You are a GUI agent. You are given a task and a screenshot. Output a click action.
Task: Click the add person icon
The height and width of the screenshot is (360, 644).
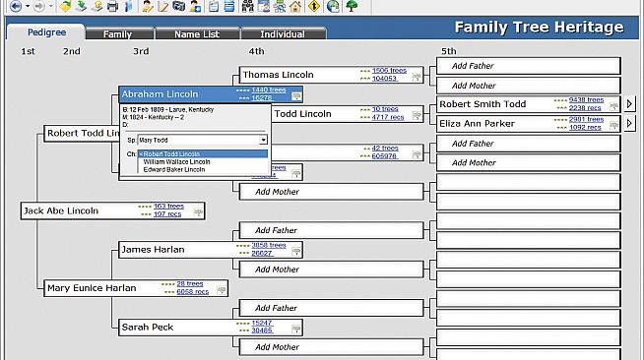(196, 6)
